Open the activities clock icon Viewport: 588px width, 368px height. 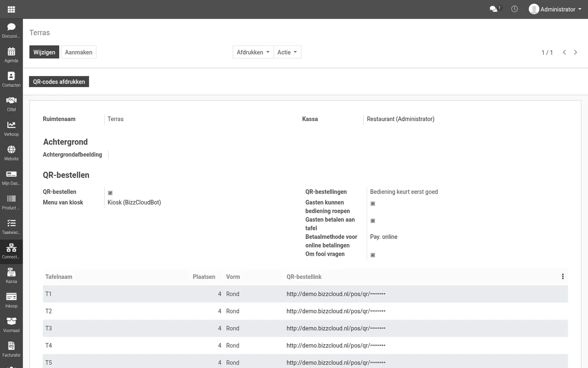click(514, 9)
